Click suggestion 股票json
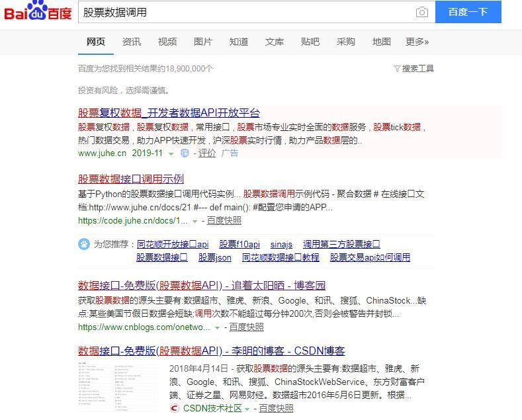Screen dimensions: 522x420 215,257
